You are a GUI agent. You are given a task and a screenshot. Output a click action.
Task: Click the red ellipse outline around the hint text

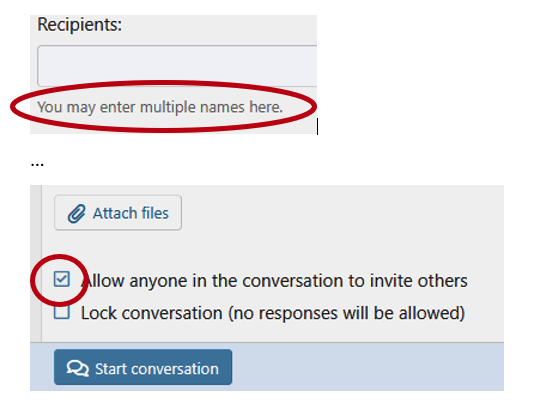pyautogui.click(x=163, y=84)
